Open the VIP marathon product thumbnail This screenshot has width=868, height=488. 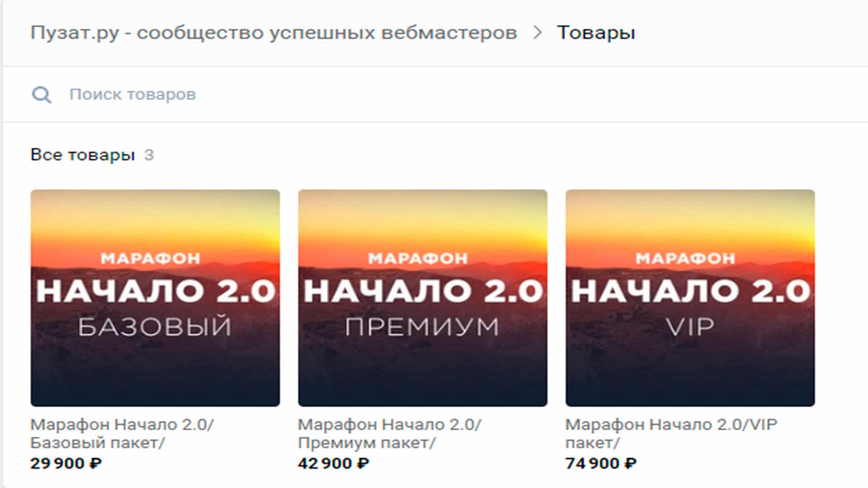click(690, 298)
